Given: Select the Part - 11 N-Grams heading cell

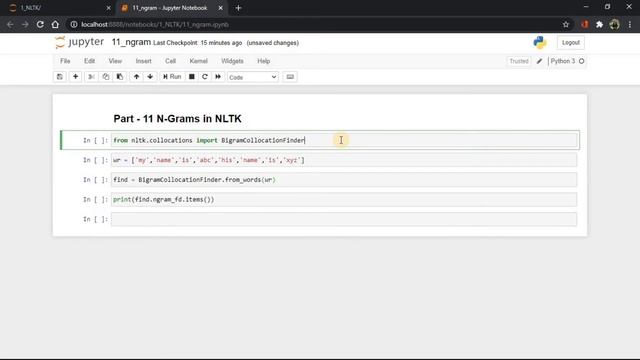Looking at the screenshot, I should pyautogui.click(x=178, y=119).
